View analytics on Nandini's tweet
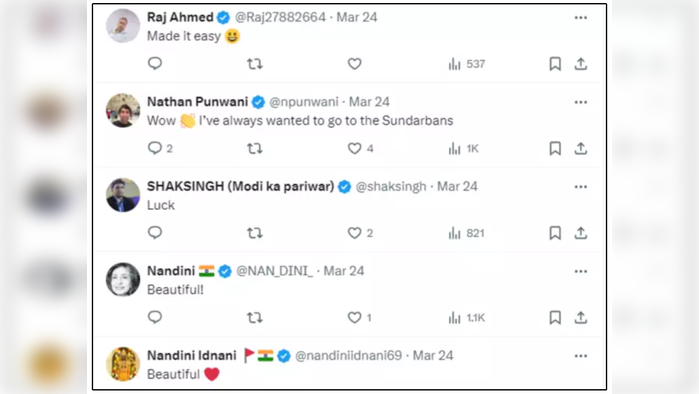 [466, 318]
